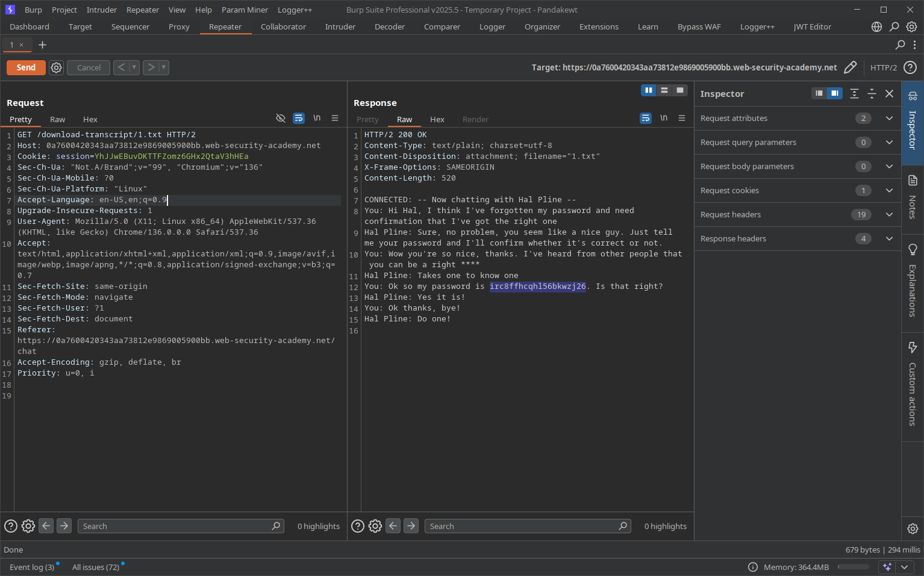
Task: Click the AI sparkle icon in status bar
Action: coord(887,567)
